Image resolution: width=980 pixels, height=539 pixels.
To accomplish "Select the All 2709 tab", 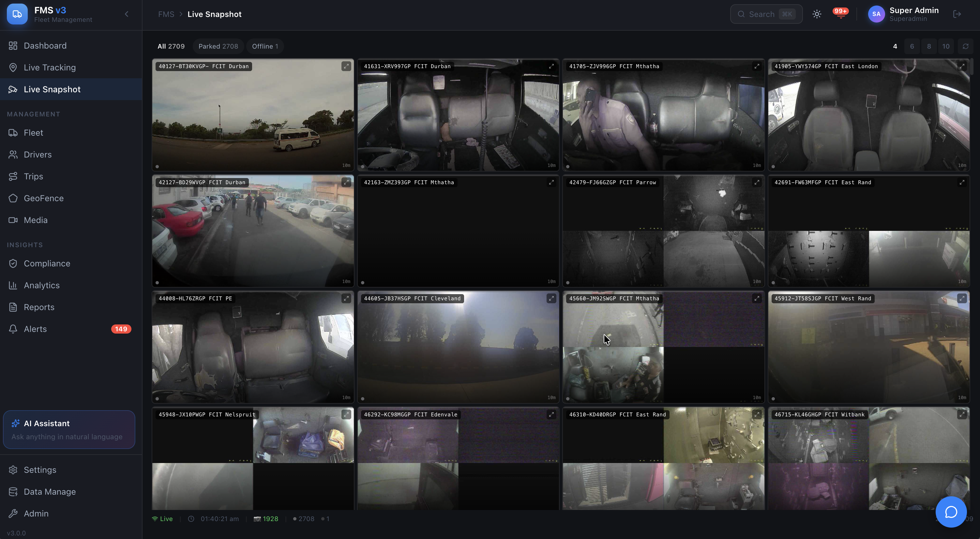I will [x=171, y=46].
